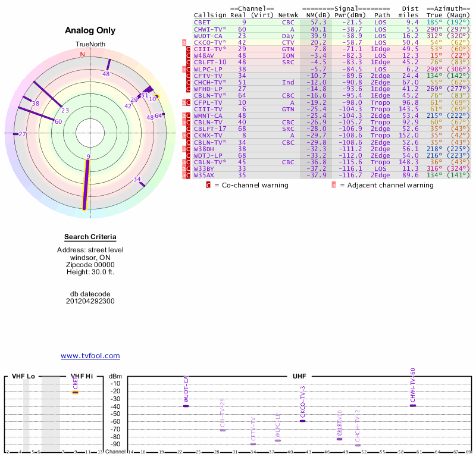
Task: Click channel 23 label on radar plot
Action: pyautogui.click(x=65, y=110)
